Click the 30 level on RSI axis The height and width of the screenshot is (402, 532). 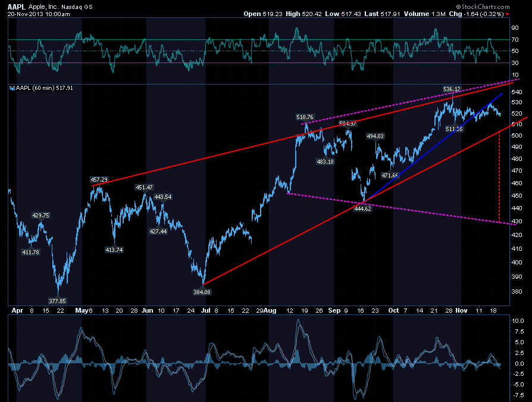coord(515,63)
